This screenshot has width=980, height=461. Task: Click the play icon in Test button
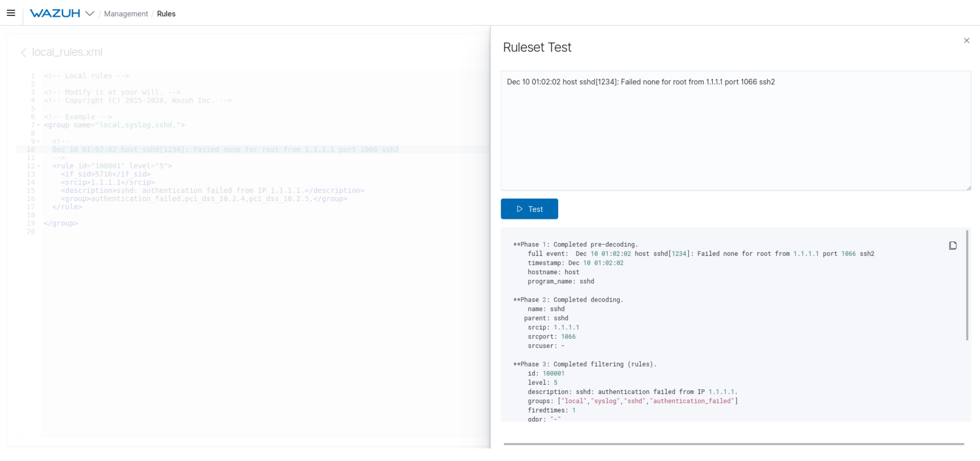[519, 209]
